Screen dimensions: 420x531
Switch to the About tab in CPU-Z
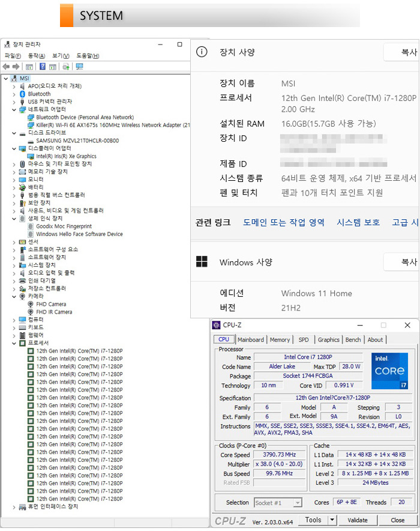[x=375, y=339]
